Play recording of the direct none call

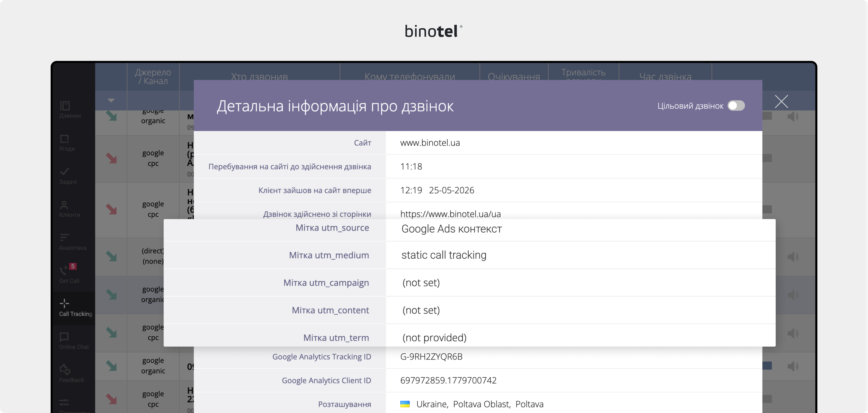tap(793, 257)
